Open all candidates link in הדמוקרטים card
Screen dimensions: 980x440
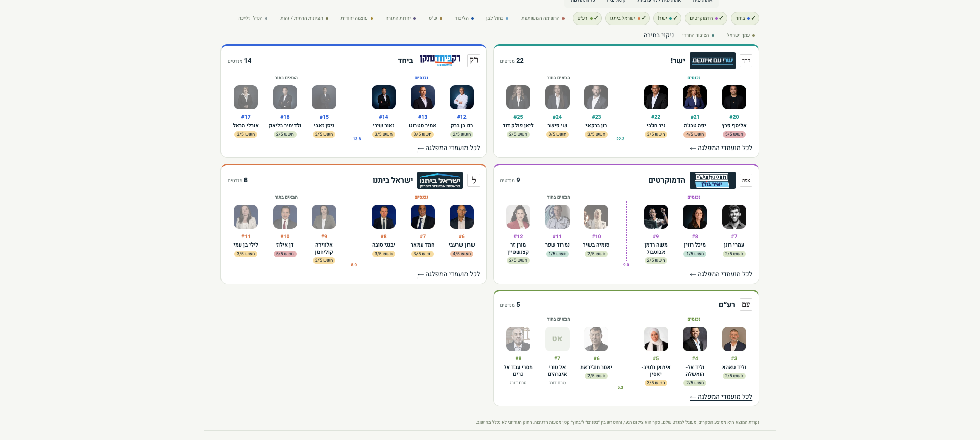[x=721, y=274]
